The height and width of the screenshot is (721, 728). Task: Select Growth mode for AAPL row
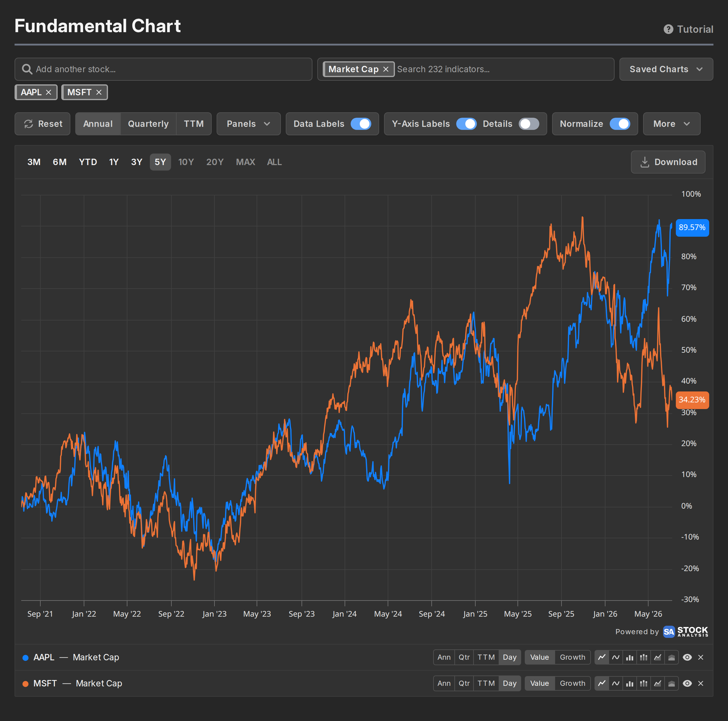(x=572, y=657)
